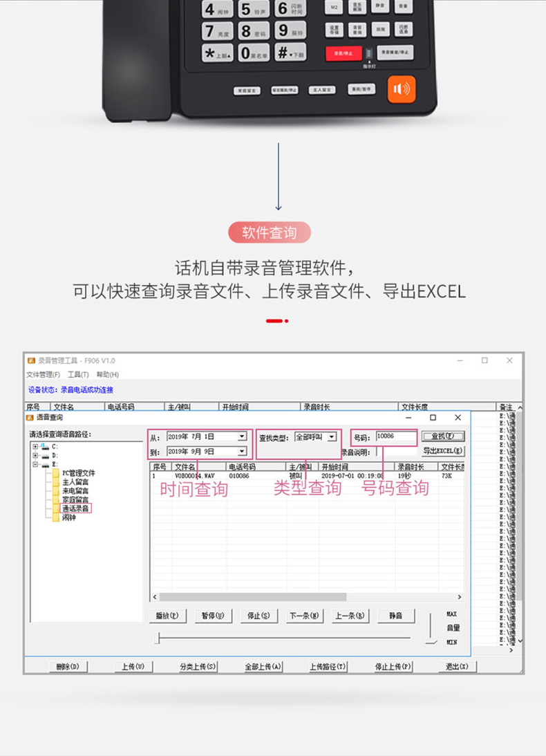Open the 主人留言 folder

click(75, 481)
